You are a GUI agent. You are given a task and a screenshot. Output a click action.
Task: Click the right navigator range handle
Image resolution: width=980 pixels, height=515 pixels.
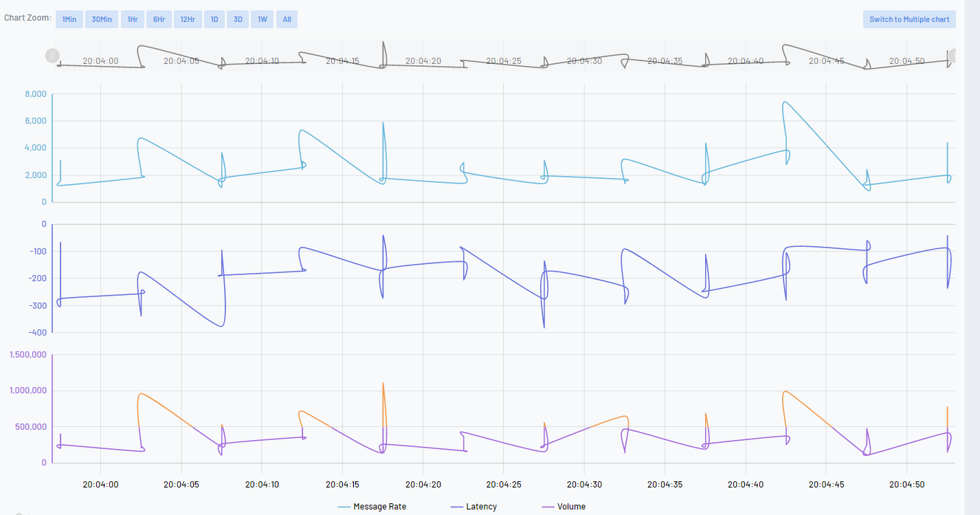tap(951, 55)
